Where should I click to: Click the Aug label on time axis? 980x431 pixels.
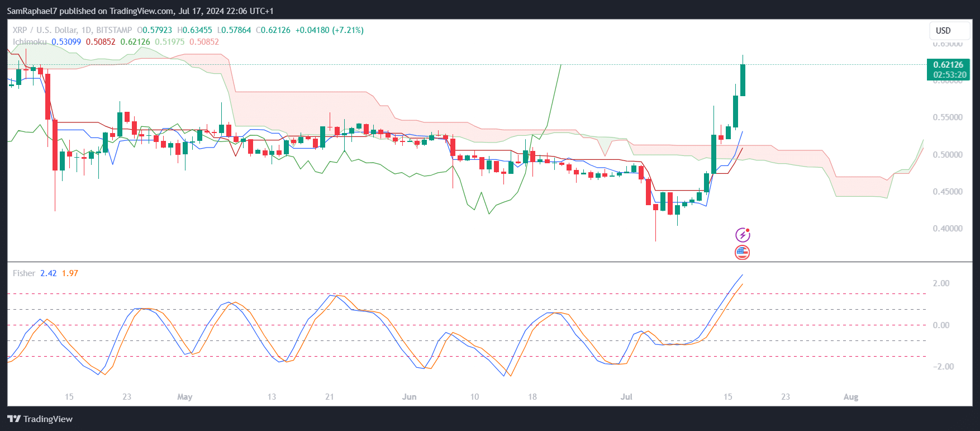pos(851,397)
